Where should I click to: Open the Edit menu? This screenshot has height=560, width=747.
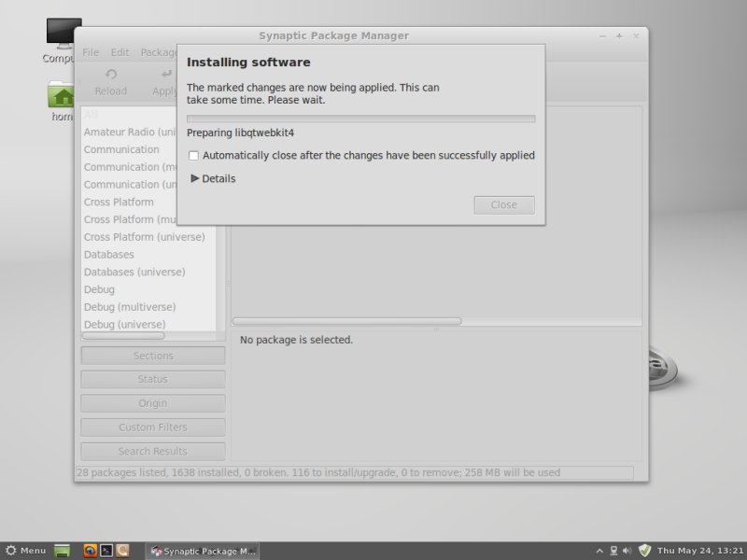pyautogui.click(x=120, y=52)
